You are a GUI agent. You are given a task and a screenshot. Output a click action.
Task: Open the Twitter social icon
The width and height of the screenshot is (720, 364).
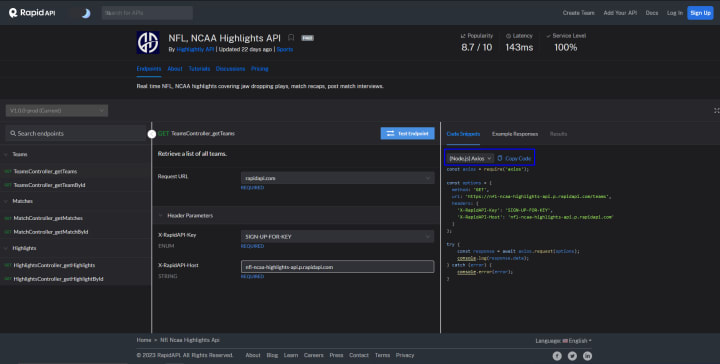point(572,356)
